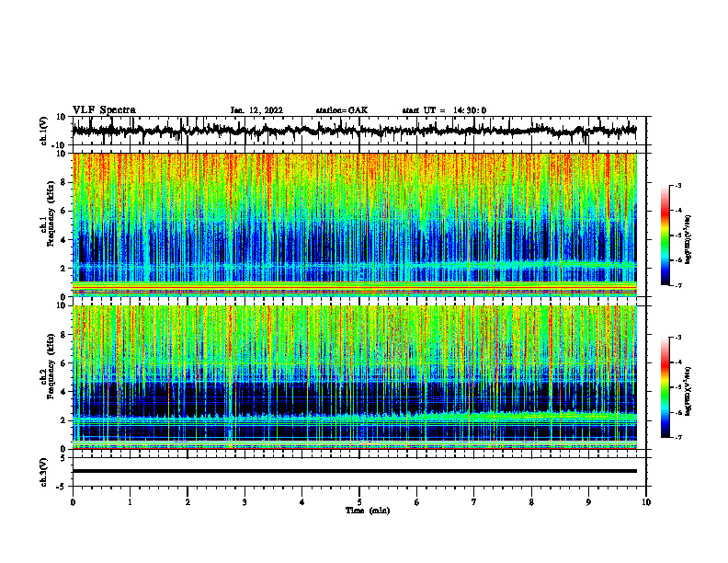Click the ch.2 colorbar PSD unit label
The height and width of the screenshot is (563, 728).
pyautogui.click(x=688, y=391)
